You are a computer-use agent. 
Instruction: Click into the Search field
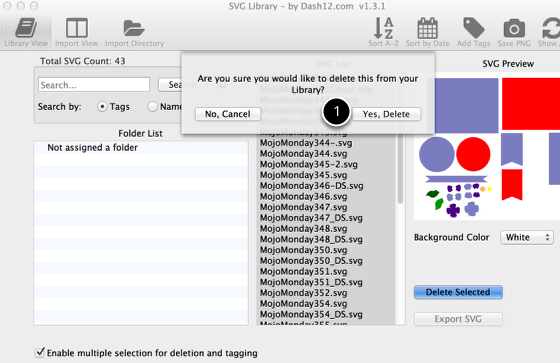point(94,85)
